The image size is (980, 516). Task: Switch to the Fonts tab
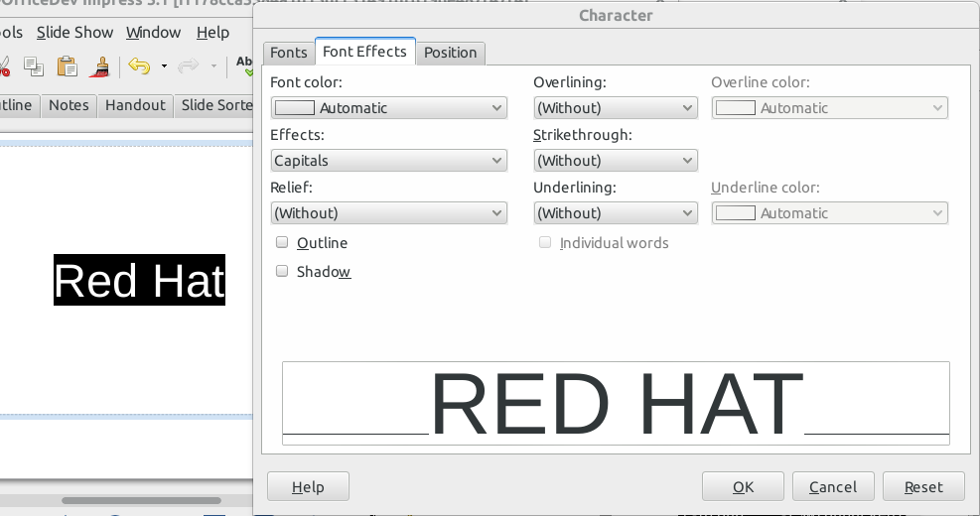289,53
